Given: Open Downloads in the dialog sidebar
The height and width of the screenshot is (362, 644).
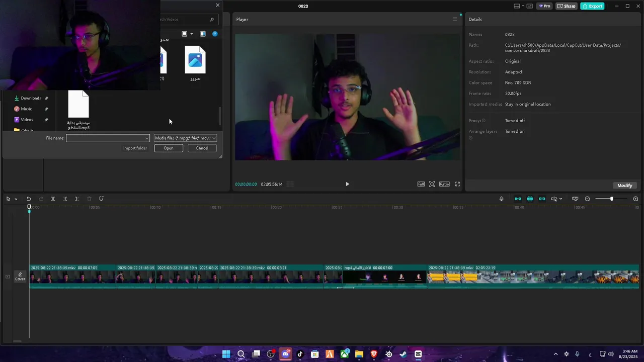Looking at the screenshot, I should point(31,98).
